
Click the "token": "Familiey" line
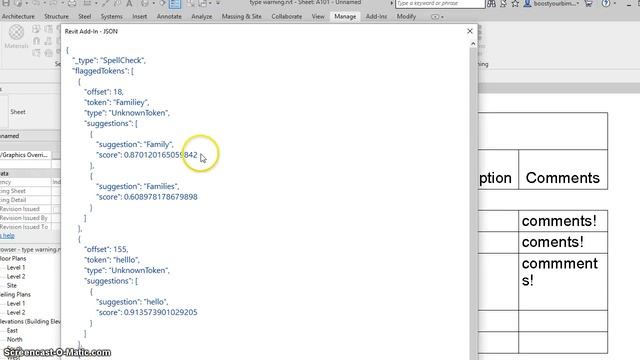[x=116, y=102]
